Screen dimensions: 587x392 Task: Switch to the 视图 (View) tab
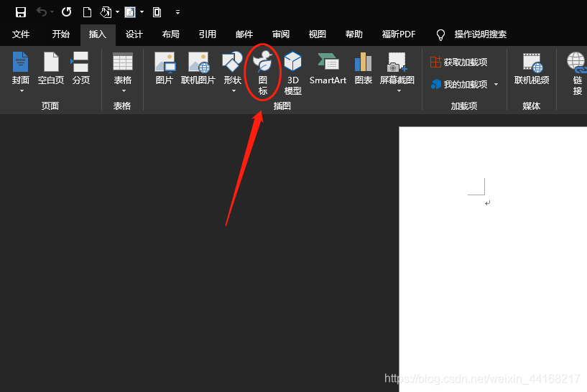click(318, 34)
